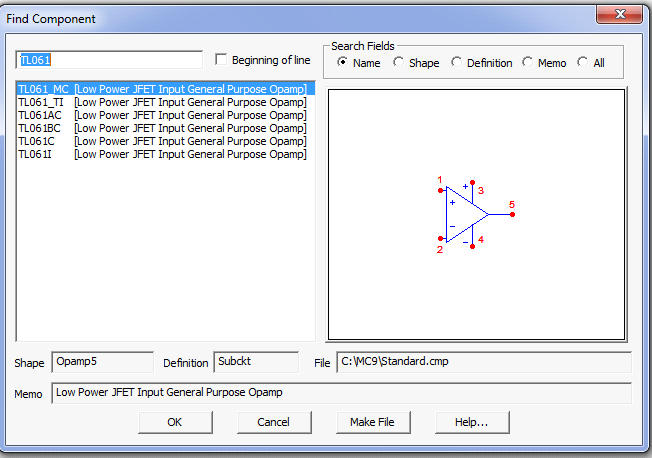
Task: Select the Memo search field radio
Action: click(527, 62)
